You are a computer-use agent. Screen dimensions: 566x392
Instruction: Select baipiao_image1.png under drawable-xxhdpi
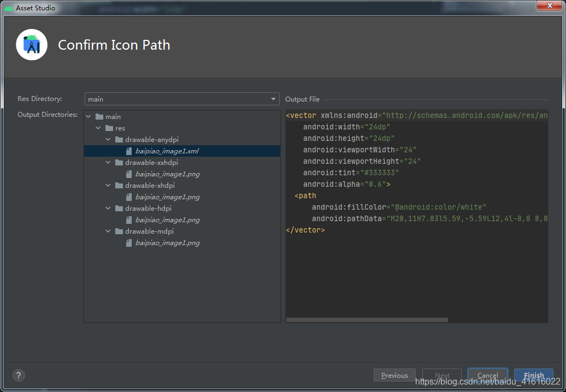168,174
